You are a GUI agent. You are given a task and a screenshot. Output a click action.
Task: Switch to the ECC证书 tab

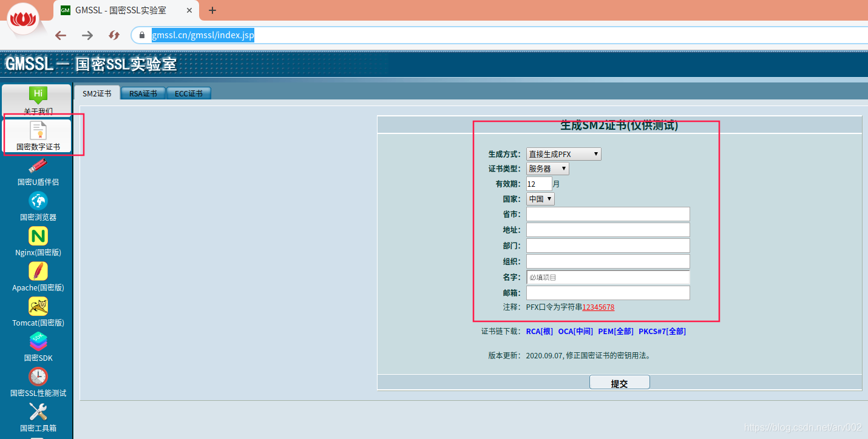point(189,93)
